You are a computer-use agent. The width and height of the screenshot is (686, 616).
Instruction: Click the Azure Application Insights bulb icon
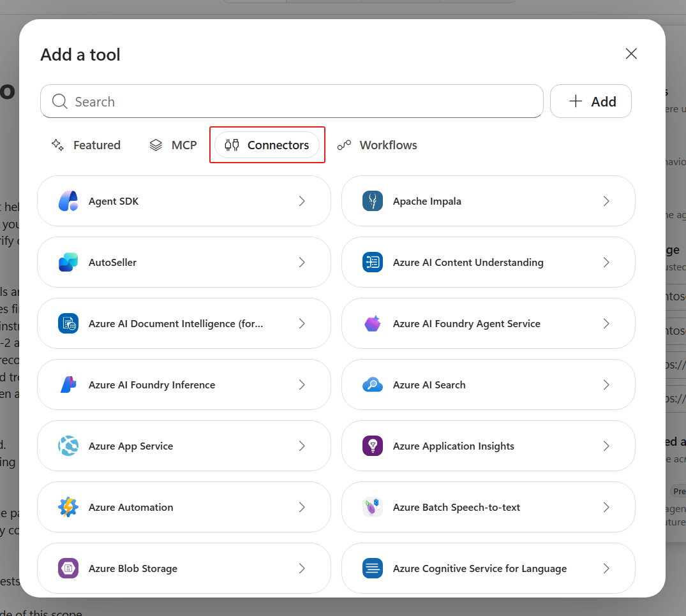[373, 446]
